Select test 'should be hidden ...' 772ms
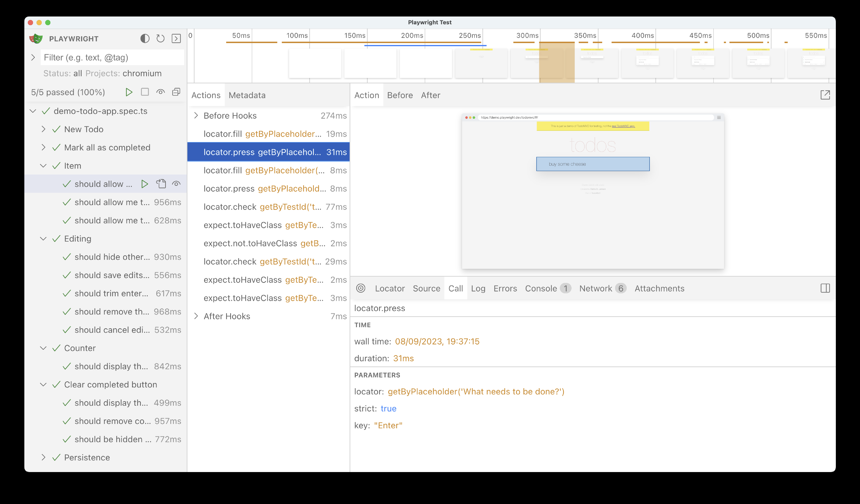The height and width of the screenshot is (504, 860). pyautogui.click(x=106, y=440)
